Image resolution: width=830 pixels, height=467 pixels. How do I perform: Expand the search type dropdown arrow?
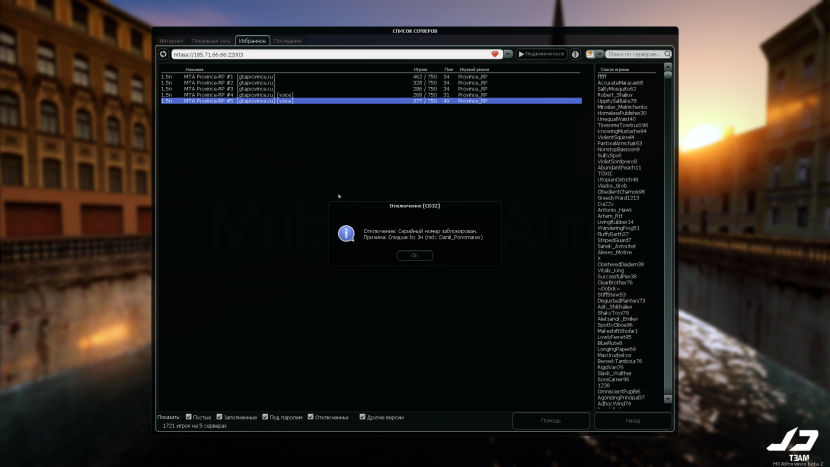coord(599,54)
